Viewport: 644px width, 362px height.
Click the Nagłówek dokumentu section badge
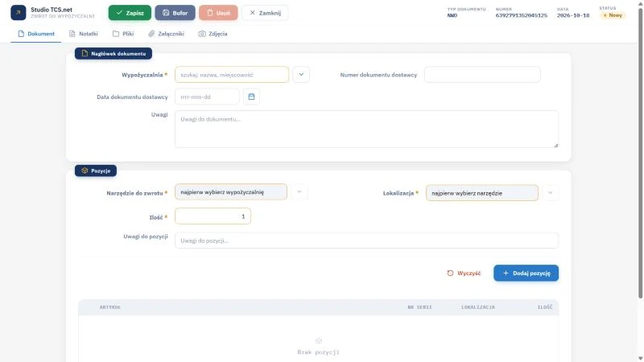(x=114, y=53)
